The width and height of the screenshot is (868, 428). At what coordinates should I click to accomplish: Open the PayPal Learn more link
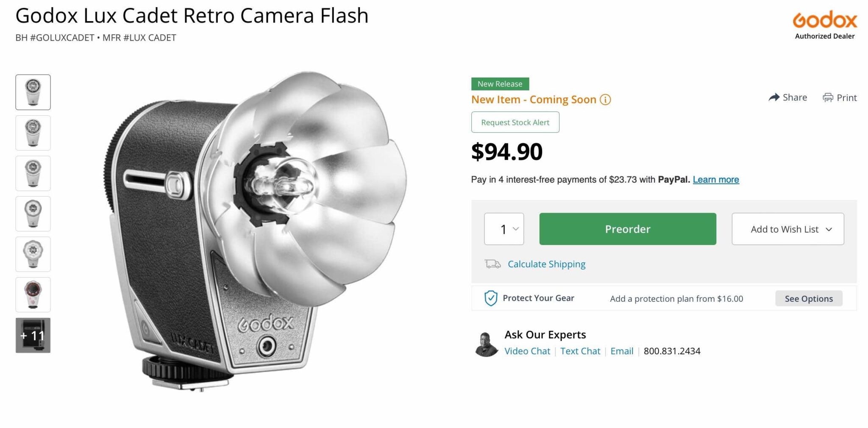click(x=715, y=179)
